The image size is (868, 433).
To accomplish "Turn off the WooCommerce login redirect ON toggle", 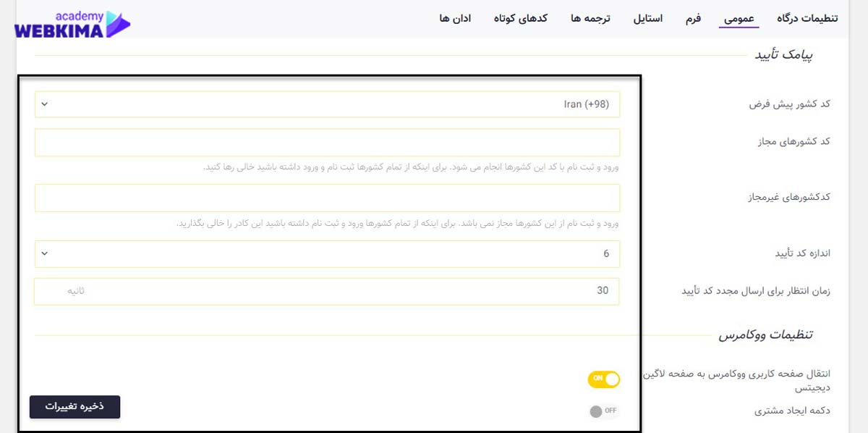I will 604,379.
